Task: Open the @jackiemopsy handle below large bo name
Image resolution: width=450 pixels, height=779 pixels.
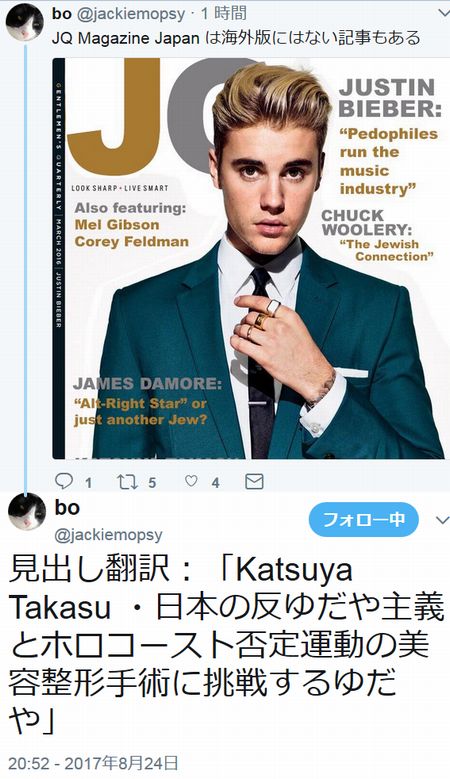Action: 108,535
